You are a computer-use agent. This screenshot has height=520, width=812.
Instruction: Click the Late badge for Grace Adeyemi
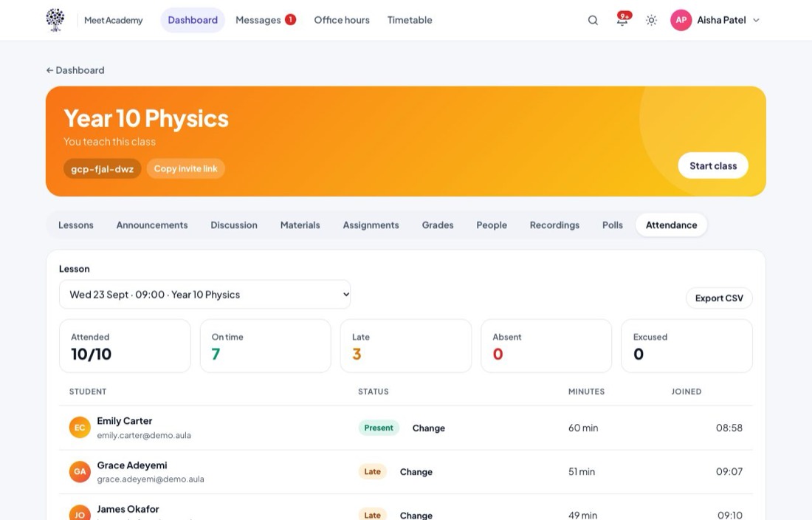(372, 472)
